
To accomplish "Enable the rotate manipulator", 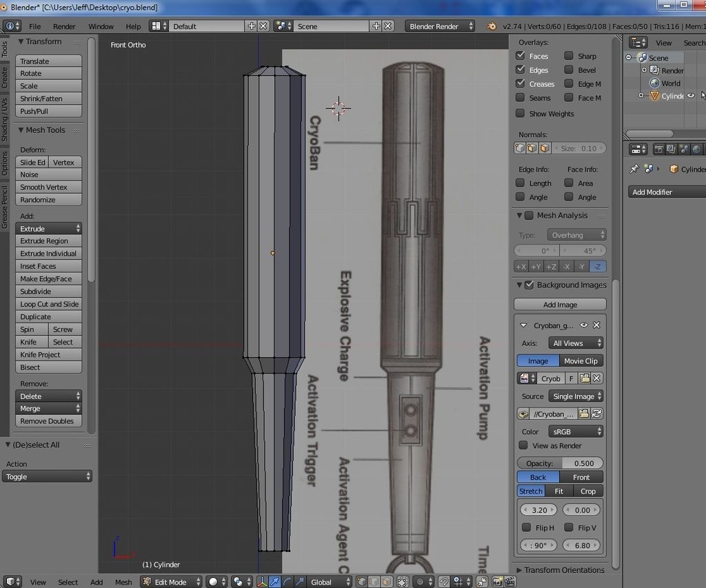I will click(287, 582).
